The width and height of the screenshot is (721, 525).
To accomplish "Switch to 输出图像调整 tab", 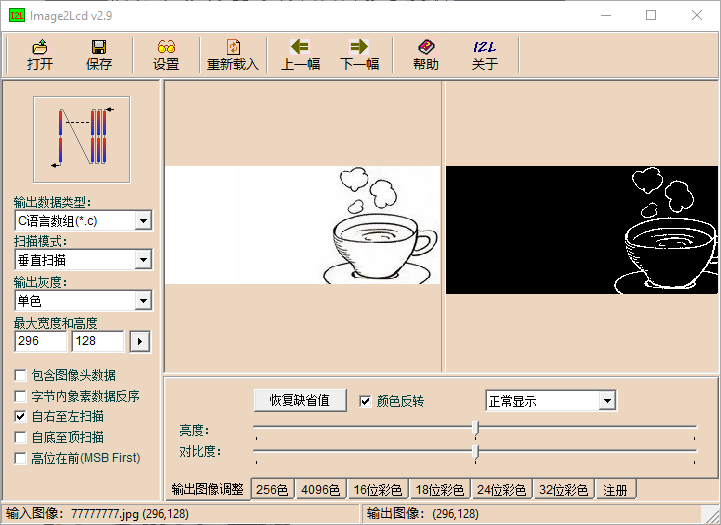I will click(207, 489).
